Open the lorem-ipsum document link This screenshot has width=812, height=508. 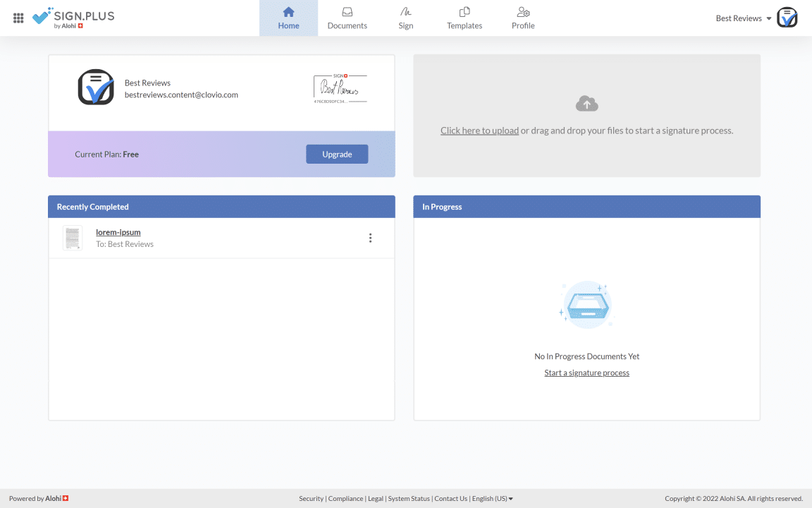click(x=118, y=232)
